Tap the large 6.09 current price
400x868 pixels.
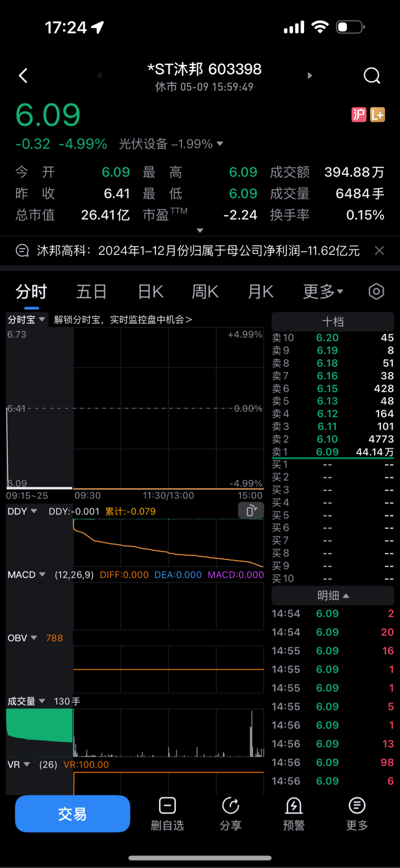coord(48,115)
